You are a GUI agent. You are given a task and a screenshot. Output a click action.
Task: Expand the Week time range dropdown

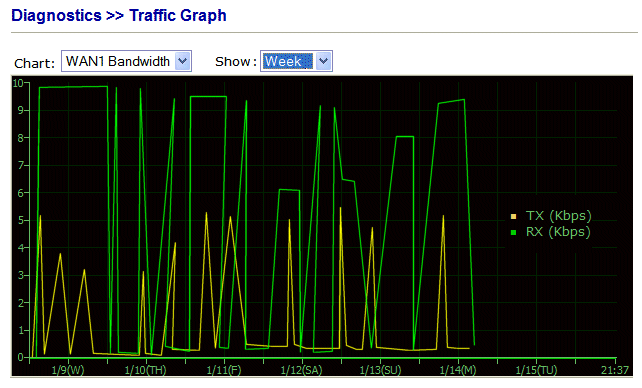click(296, 61)
